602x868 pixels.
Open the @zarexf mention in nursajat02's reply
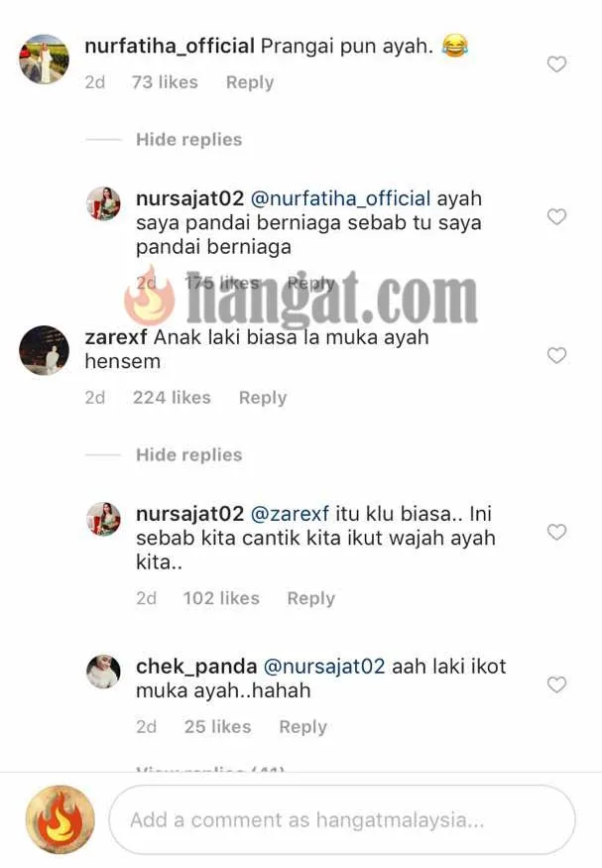pos(290,514)
